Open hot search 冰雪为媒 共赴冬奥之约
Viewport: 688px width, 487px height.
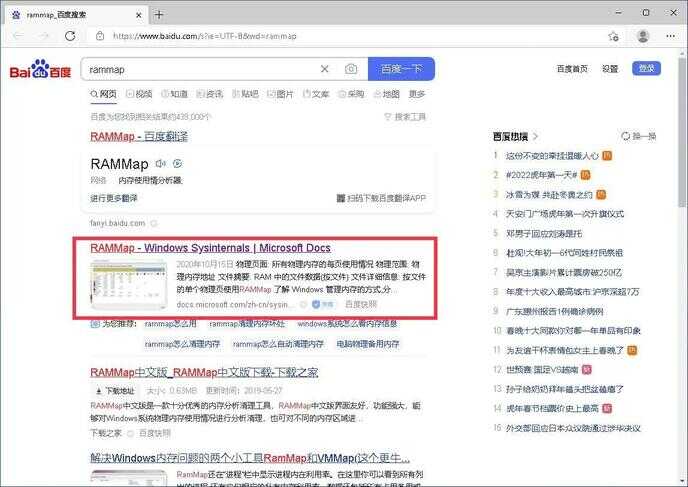tap(549, 194)
